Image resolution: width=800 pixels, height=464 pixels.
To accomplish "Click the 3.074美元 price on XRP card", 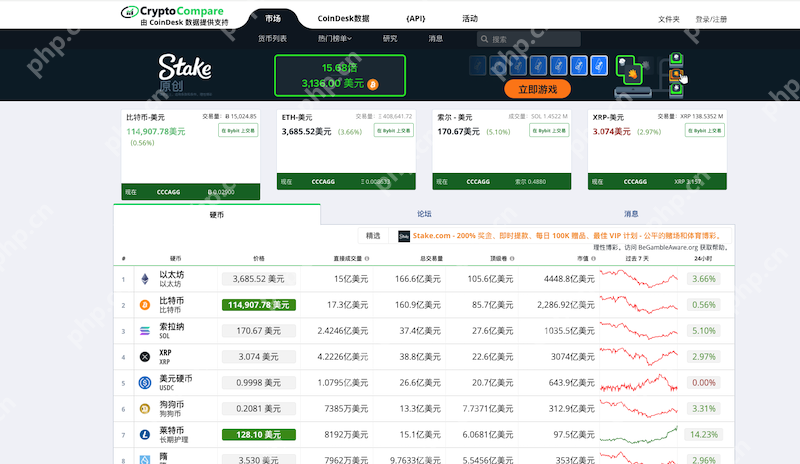I will point(612,132).
